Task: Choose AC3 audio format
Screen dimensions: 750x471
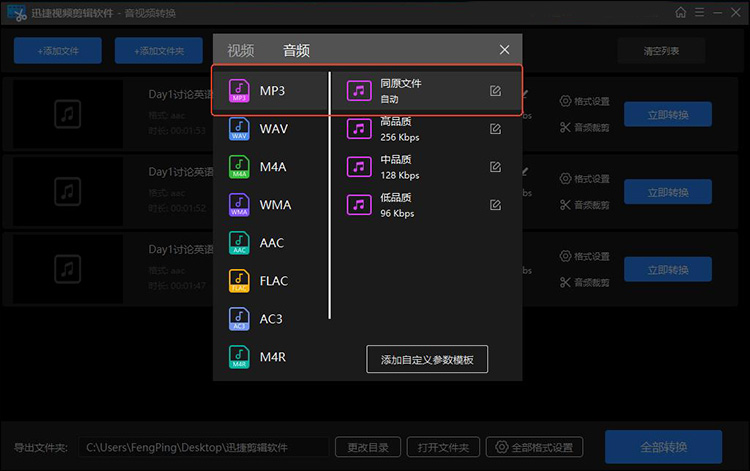Action: tap(272, 319)
